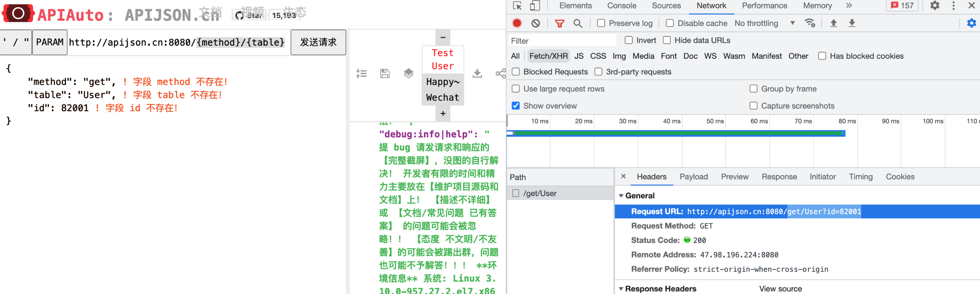Image resolution: width=980 pixels, height=294 pixels.
Task: Open the No throttling dropdown
Action: pos(765,23)
